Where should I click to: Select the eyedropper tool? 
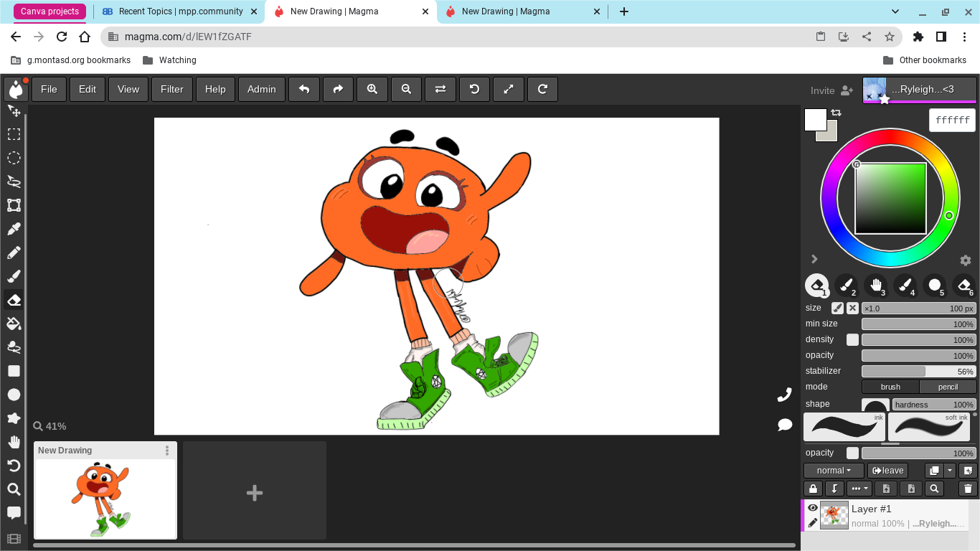coord(14,229)
